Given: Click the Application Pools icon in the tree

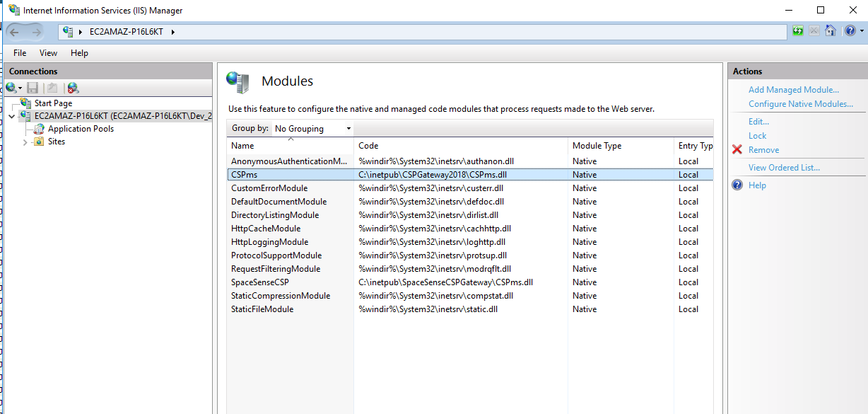Looking at the screenshot, I should (x=40, y=129).
